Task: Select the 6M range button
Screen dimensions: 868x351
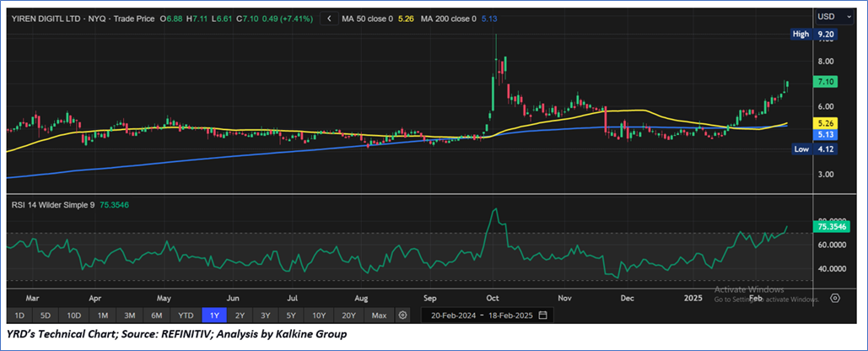Action: [157, 315]
